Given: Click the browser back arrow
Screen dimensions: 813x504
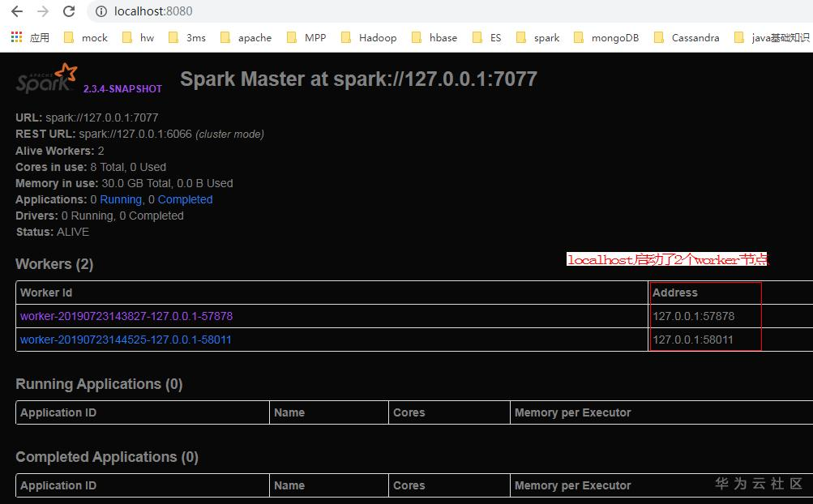Looking at the screenshot, I should coord(16,11).
